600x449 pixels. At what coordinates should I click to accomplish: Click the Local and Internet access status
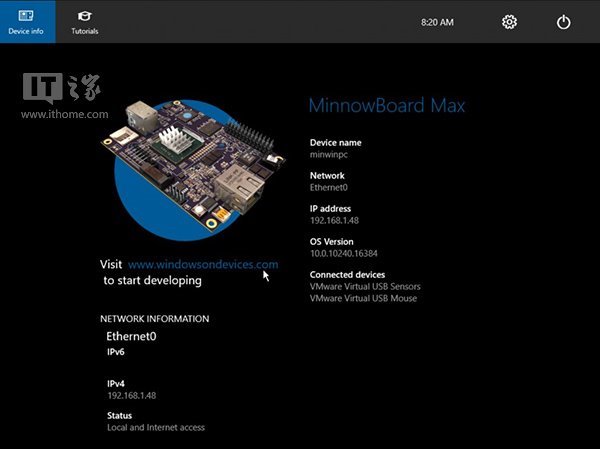tap(156, 427)
